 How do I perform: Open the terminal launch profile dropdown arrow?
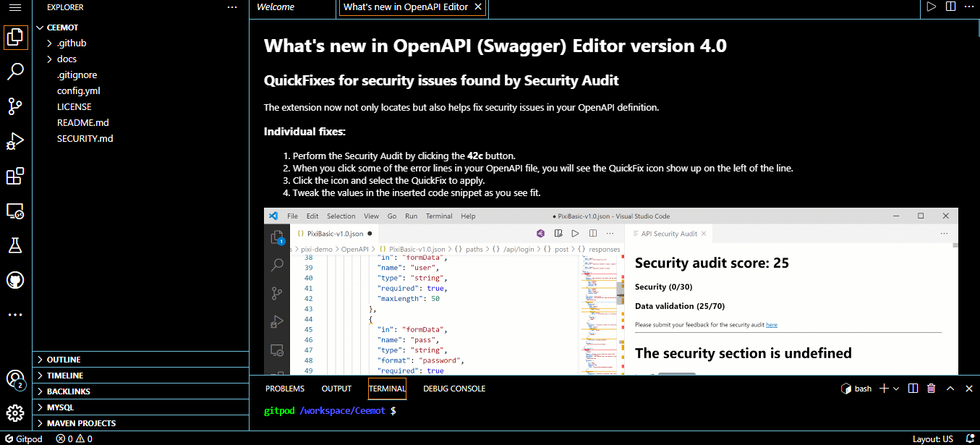coord(896,389)
